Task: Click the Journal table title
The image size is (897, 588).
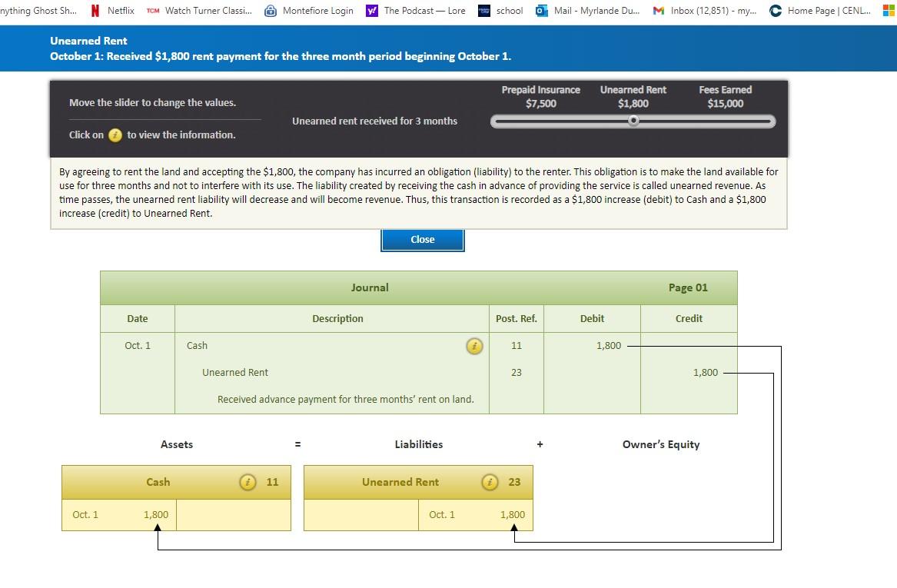Action: click(x=370, y=287)
